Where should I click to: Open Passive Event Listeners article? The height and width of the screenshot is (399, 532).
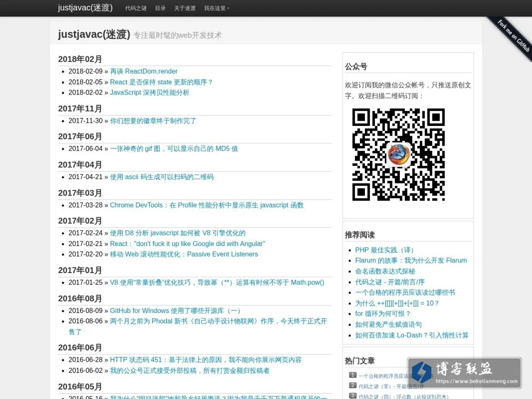click(x=184, y=254)
